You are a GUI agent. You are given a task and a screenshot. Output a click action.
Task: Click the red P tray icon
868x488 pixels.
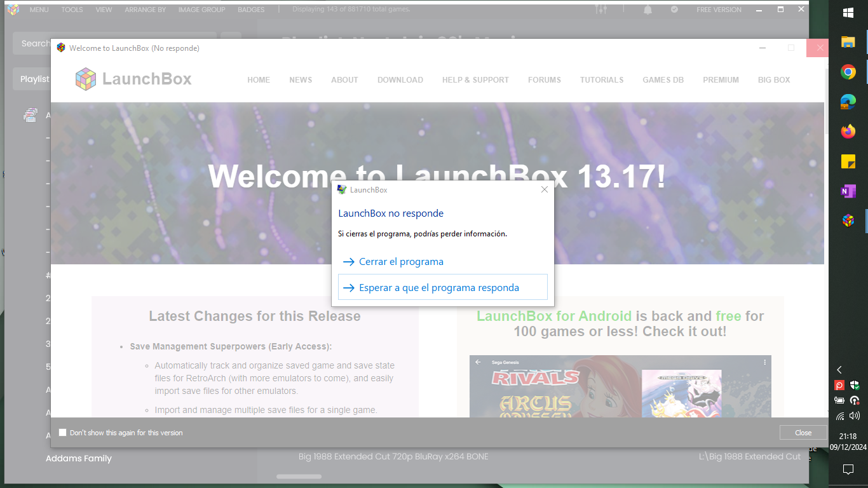coord(839,385)
